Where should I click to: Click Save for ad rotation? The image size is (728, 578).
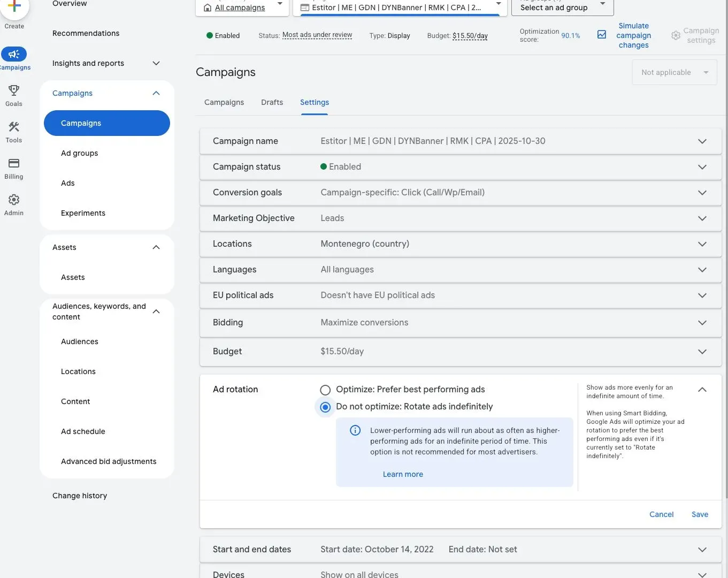(700, 514)
